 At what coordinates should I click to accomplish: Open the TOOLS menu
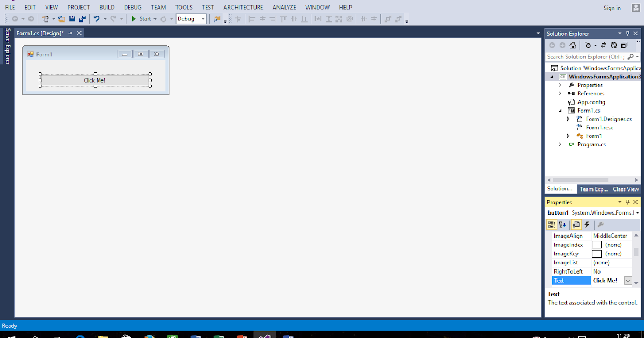pyautogui.click(x=184, y=7)
